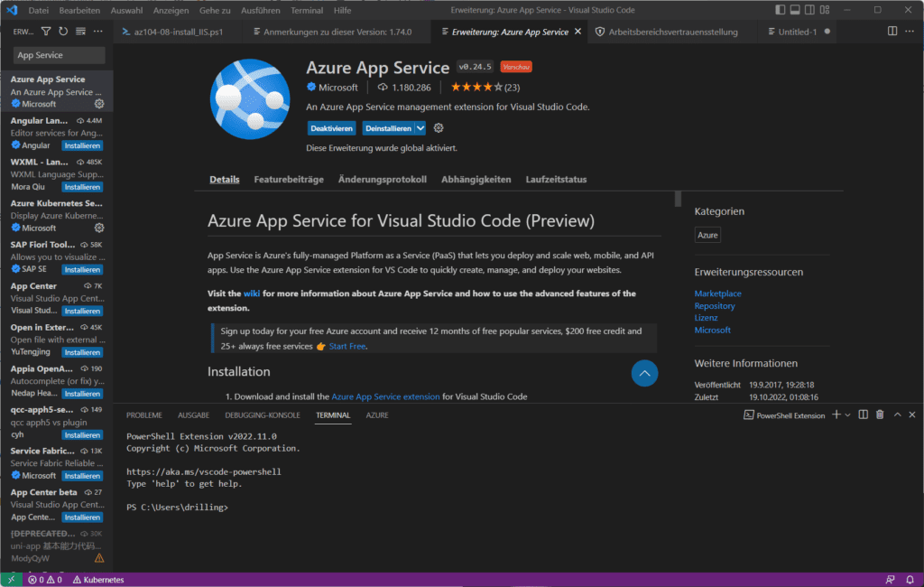This screenshot has height=587, width=924.
Task: Click the scroll-to-top round arrow button
Action: point(644,374)
